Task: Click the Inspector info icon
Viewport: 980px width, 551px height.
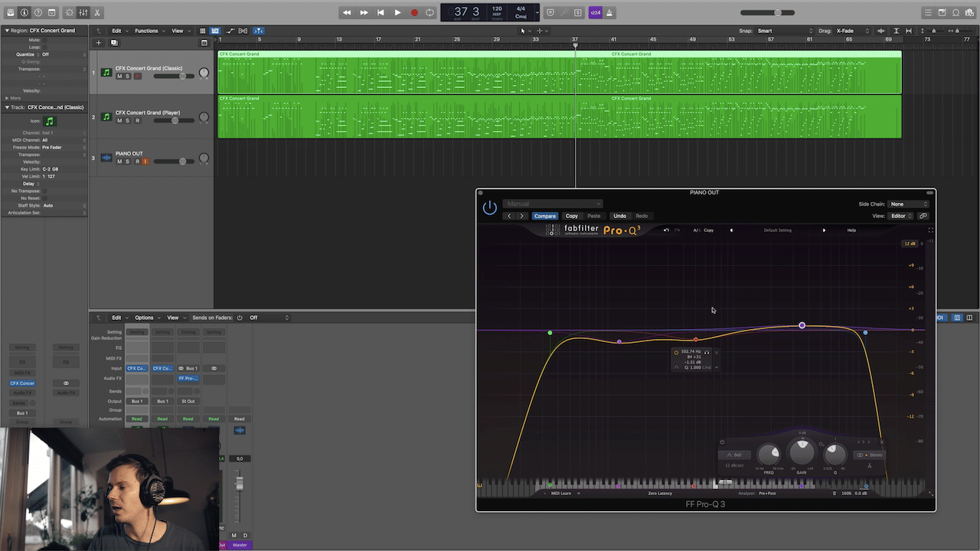Action: tap(24, 12)
